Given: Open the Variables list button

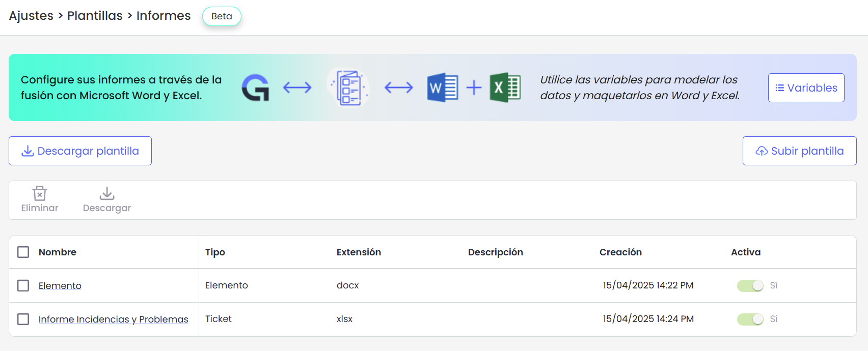Looking at the screenshot, I should point(806,88).
